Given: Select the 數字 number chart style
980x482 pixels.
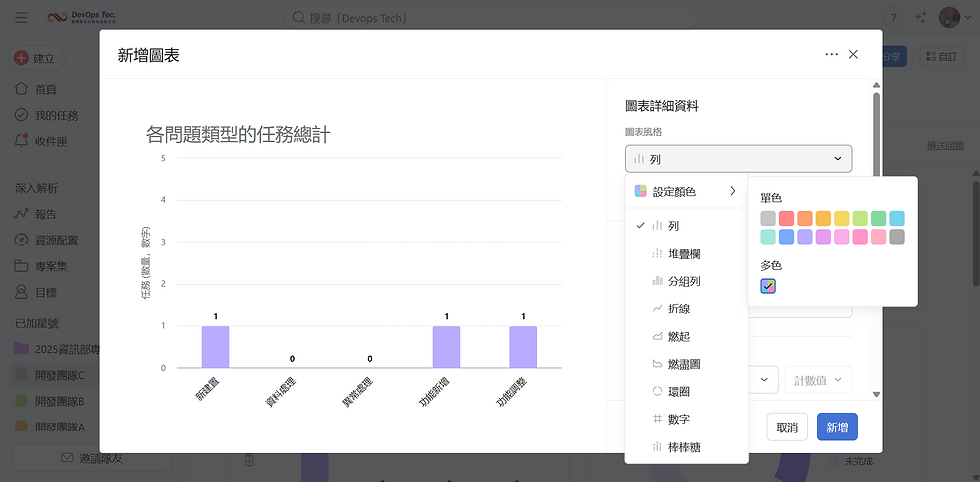Looking at the screenshot, I should [686, 419].
